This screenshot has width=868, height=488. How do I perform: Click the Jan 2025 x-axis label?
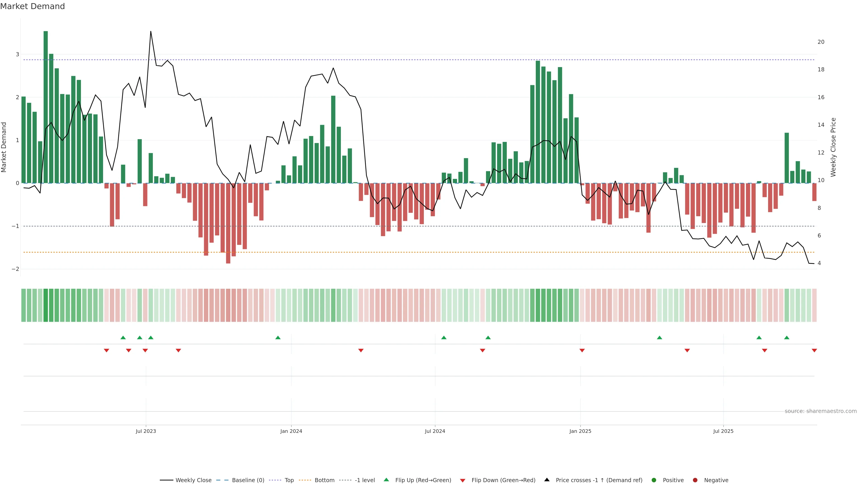[x=580, y=431]
